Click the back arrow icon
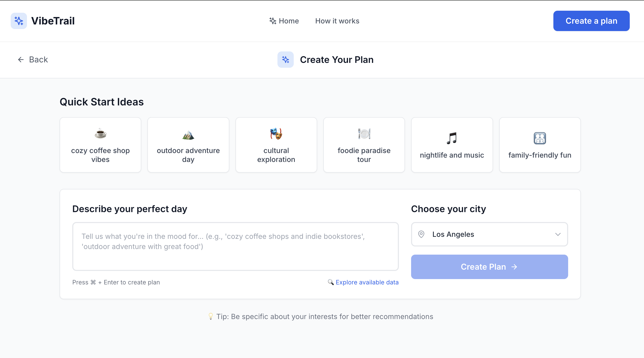 pos(21,60)
